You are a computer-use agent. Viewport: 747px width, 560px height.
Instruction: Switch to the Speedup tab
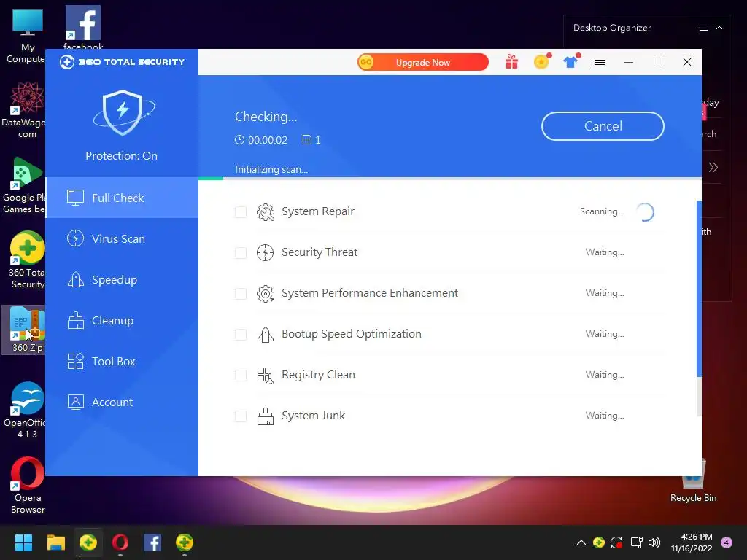click(122, 279)
